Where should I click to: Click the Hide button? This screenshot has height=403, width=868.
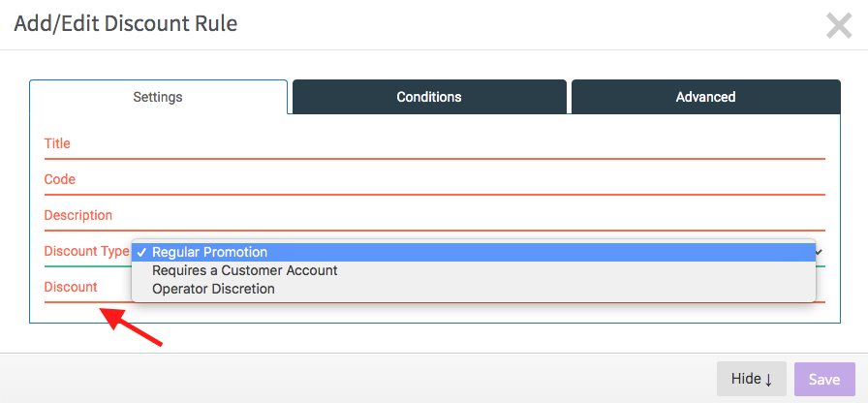pos(752,379)
